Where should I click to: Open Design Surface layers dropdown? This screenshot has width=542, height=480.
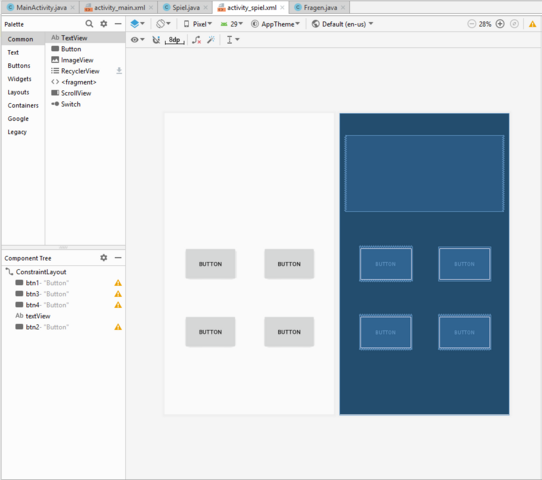pos(137,24)
